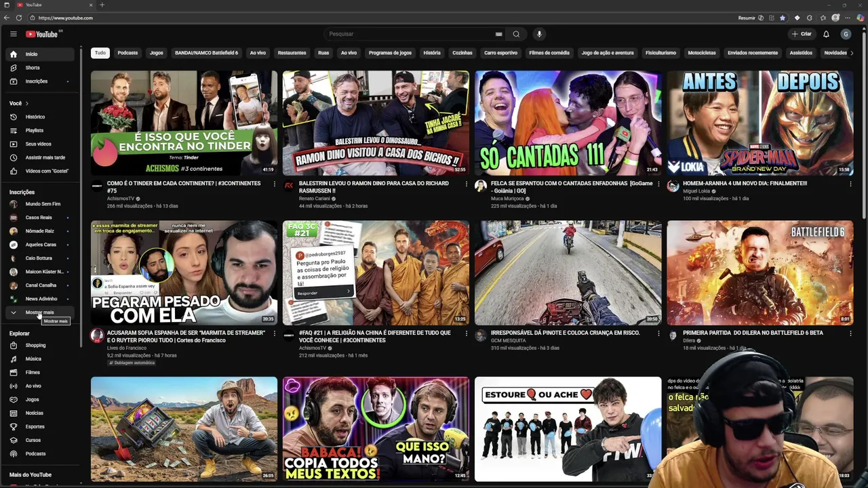
Task: Select the Enviados recentemente chip
Action: point(753,53)
